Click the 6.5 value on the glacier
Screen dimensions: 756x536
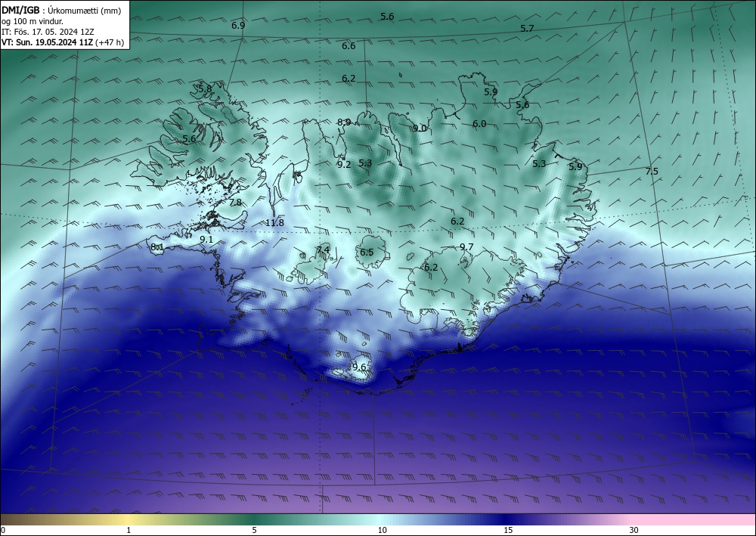click(367, 252)
